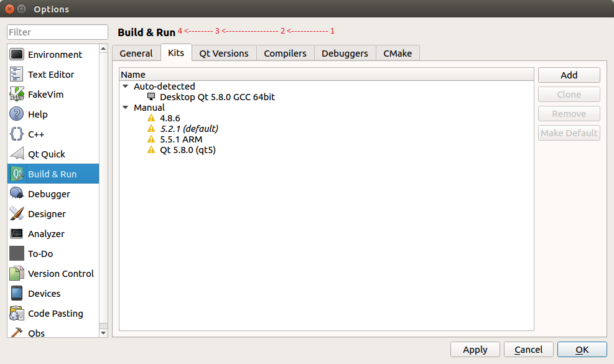614x364 pixels.
Task: Select the 5.5.1 ARM kit entry
Action: 181,139
